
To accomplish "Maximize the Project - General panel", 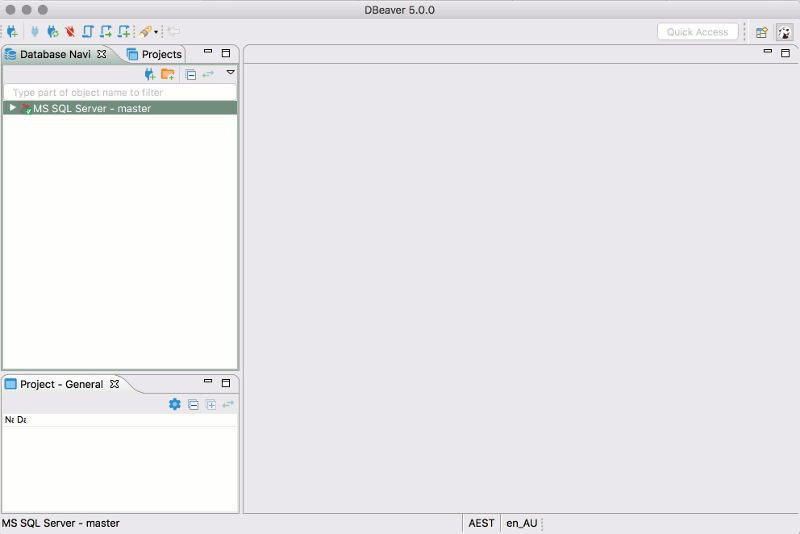I will [226, 383].
